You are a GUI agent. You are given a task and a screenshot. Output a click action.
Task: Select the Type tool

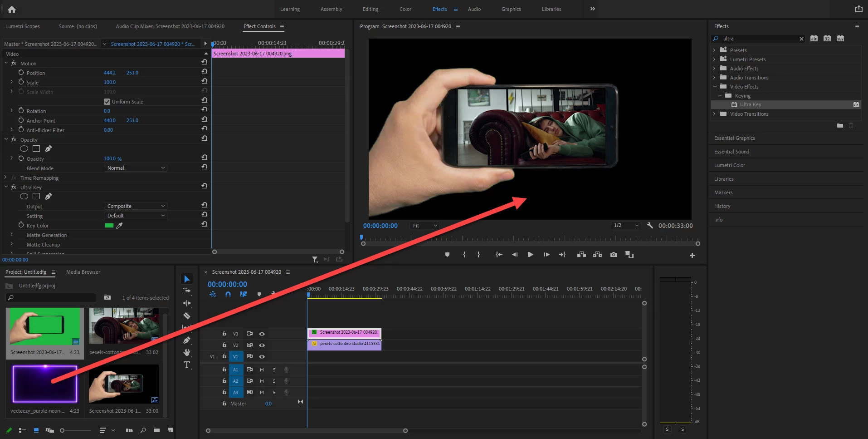click(x=186, y=365)
